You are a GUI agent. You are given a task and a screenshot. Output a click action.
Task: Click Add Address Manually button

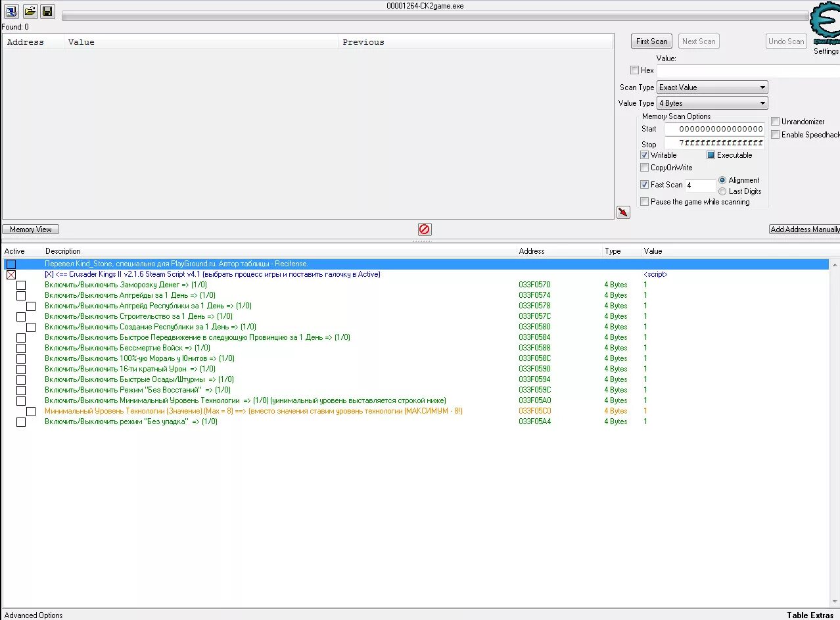[x=805, y=229]
